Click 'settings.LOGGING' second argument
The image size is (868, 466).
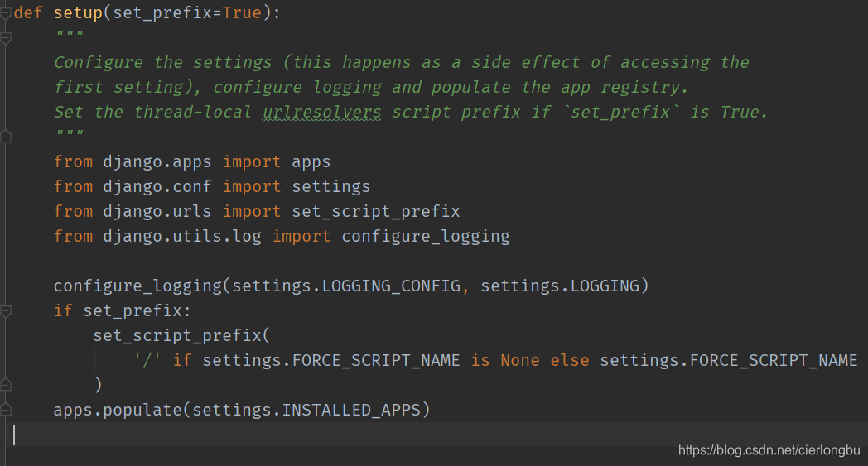point(560,286)
